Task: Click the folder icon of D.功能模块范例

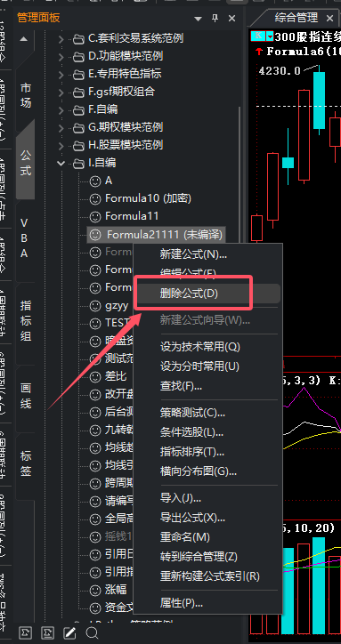Action: (78, 57)
